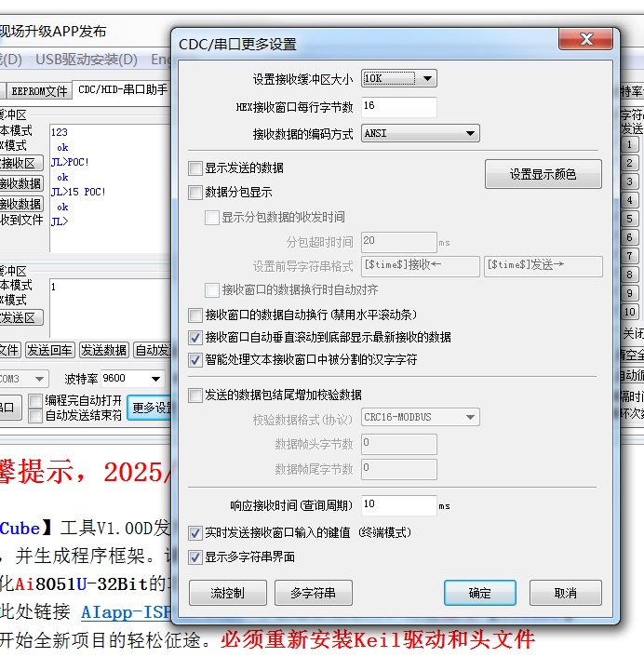Screen dimensions: 644x657
Task: Click 发送数据 button in main window
Action: [103, 350]
